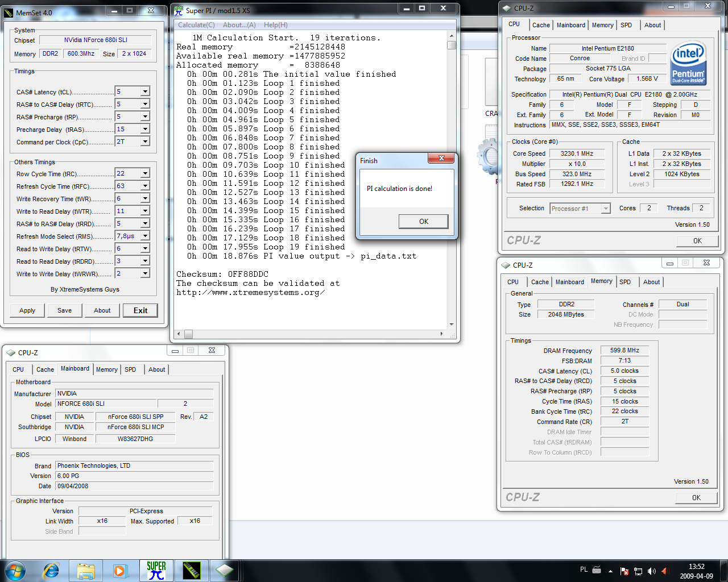This screenshot has height=582, width=728.
Task: Click Super PI scrollbar down arrow
Action: [452, 325]
